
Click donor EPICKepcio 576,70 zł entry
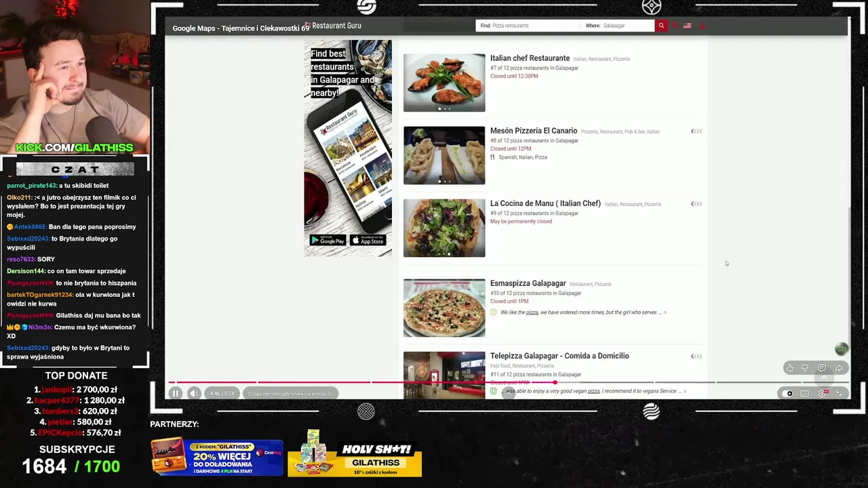75,432
